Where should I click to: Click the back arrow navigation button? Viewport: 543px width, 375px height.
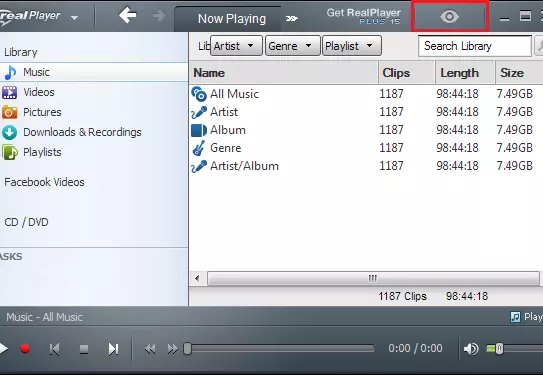128,16
